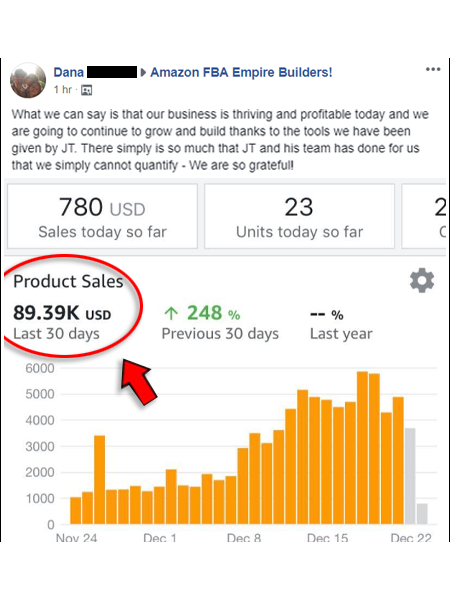Open Dana's profile picture
Screen dimensions: 450x600
[28, 80]
